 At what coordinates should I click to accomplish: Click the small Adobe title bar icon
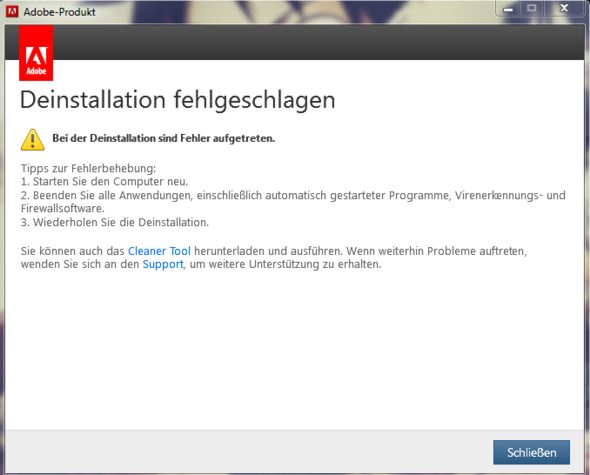click(12, 12)
